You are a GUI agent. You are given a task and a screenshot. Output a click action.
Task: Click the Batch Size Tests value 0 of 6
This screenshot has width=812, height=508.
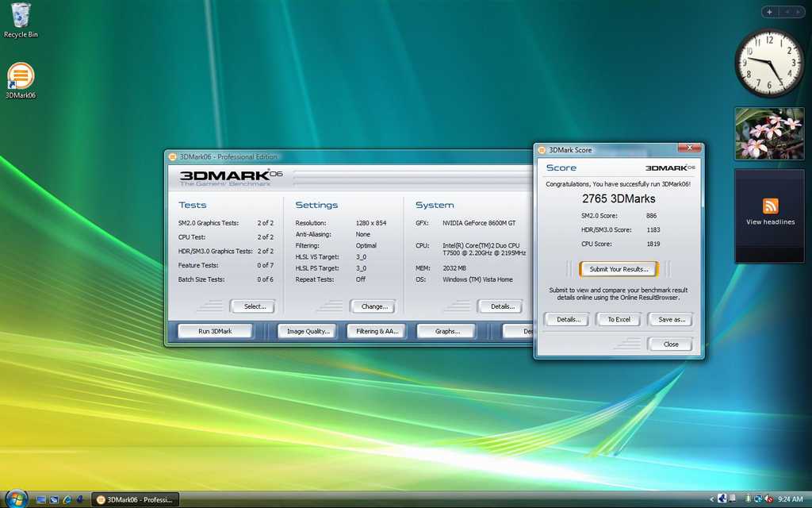pos(265,279)
